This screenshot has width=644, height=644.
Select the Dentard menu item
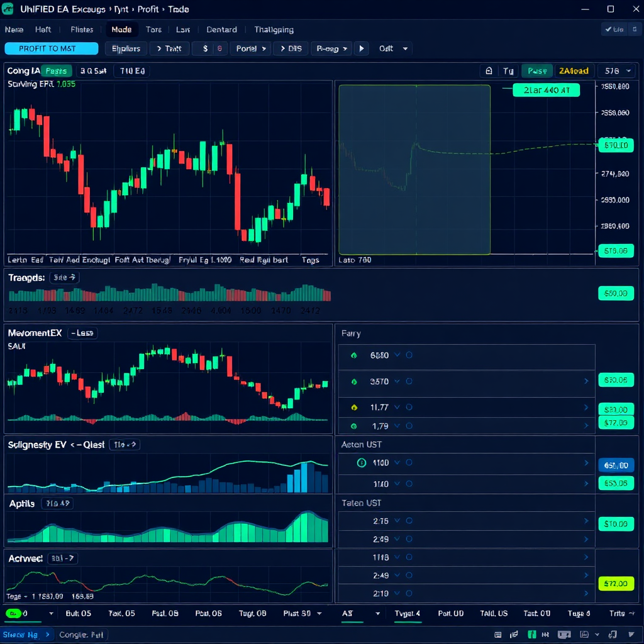click(221, 29)
